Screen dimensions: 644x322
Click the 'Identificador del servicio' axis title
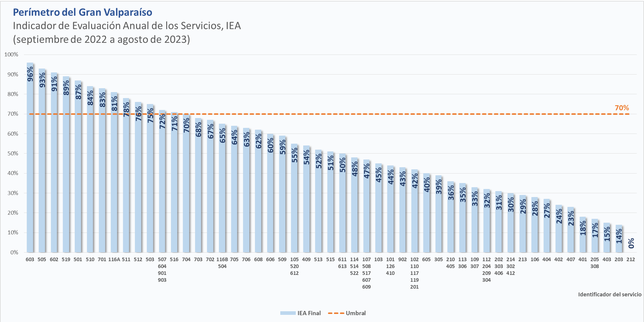pyautogui.click(x=610, y=294)
